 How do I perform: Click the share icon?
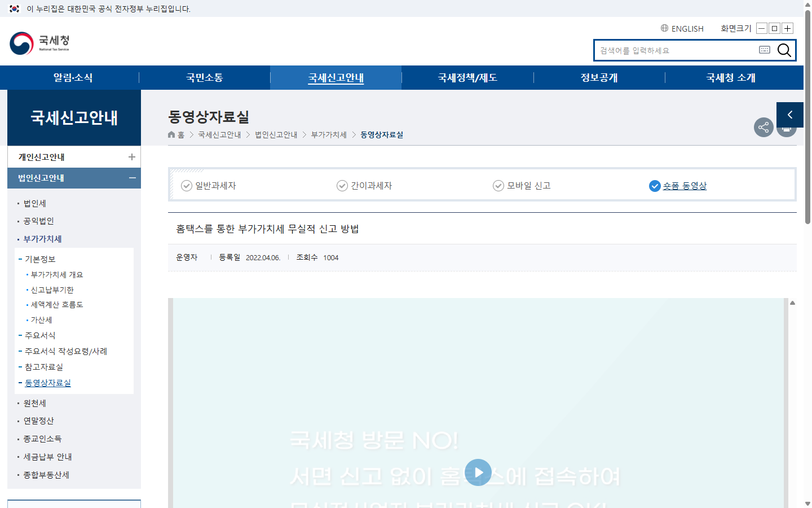click(x=764, y=127)
